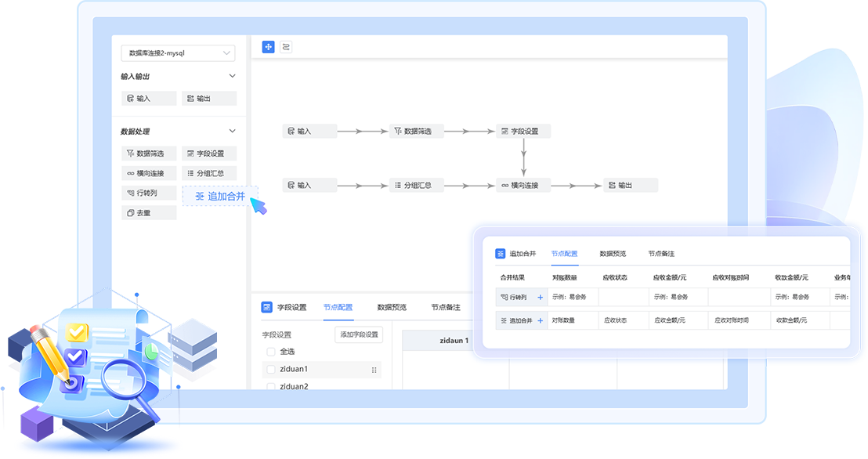Switch to 数据预览 tab in 字段设置 panel
The width and height of the screenshot is (868, 459).
coord(392,307)
